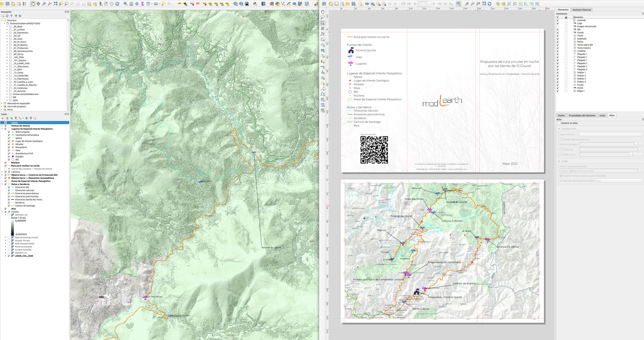Screen dimensions: 644x340
Task: Switch to the Diseño tab
Action: pos(561,115)
